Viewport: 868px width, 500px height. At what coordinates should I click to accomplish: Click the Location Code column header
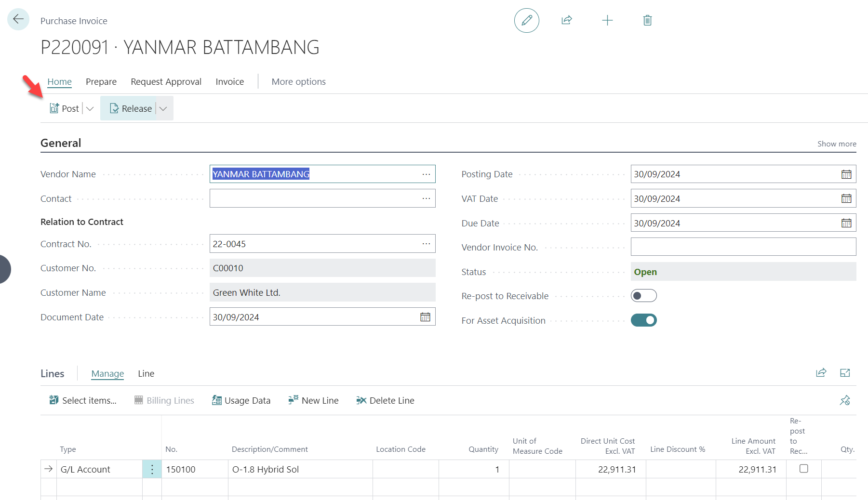tap(401, 449)
